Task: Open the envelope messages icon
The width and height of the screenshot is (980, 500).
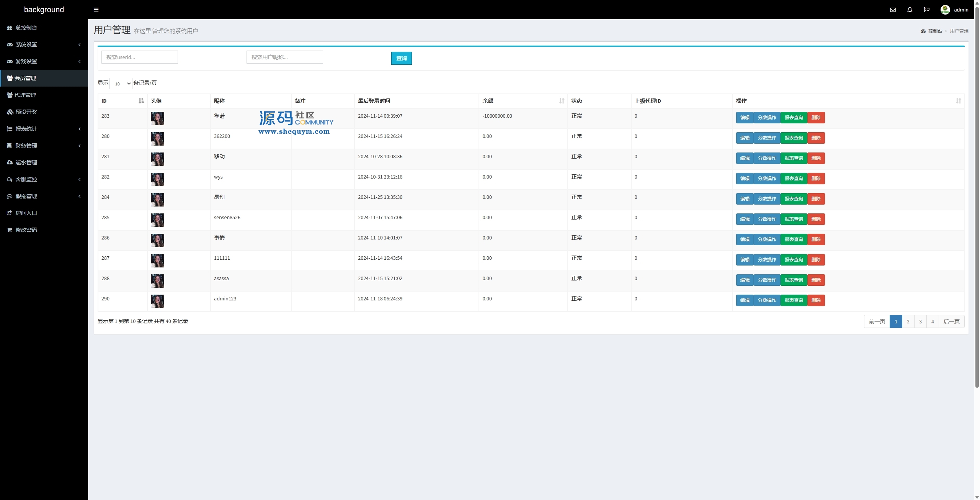Action: click(893, 10)
